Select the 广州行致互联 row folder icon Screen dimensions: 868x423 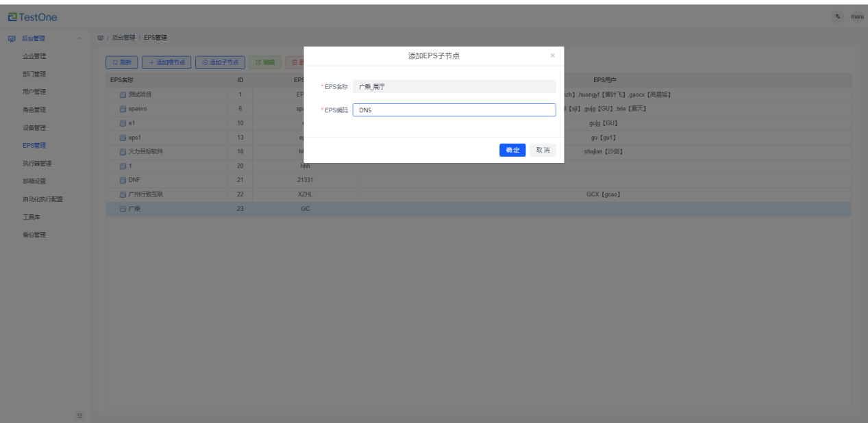pyautogui.click(x=123, y=194)
